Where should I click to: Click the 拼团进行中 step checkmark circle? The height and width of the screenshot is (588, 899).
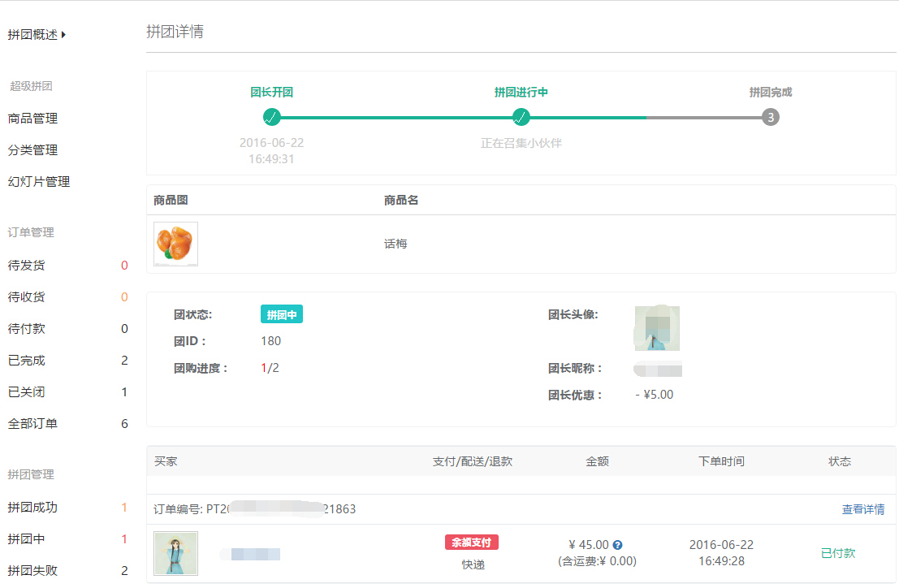click(x=521, y=117)
